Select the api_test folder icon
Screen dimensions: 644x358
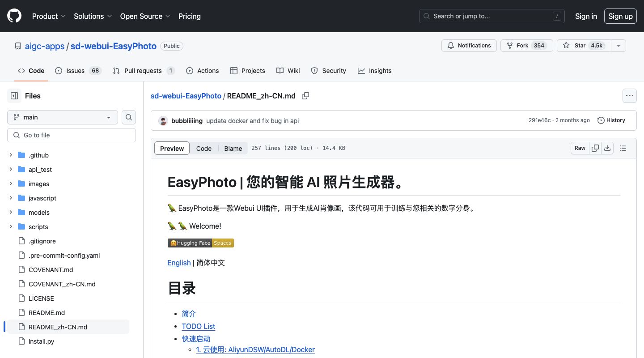click(21, 170)
